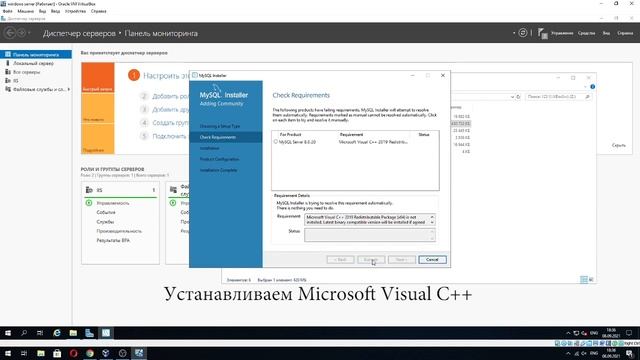
Task: Open the Вид menu in Server Manager
Action: (x=606, y=33)
